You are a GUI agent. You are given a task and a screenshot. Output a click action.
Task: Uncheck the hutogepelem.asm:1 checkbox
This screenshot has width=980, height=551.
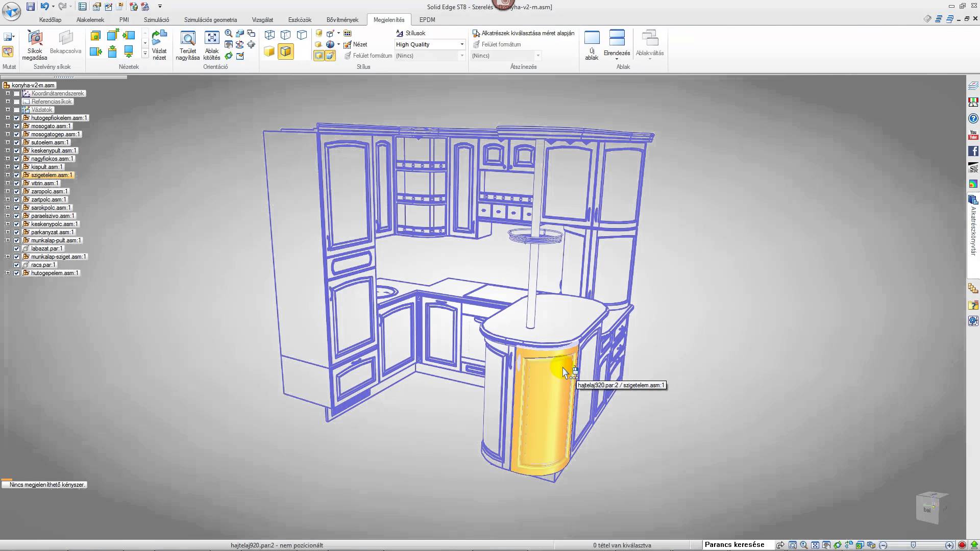(17, 273)
